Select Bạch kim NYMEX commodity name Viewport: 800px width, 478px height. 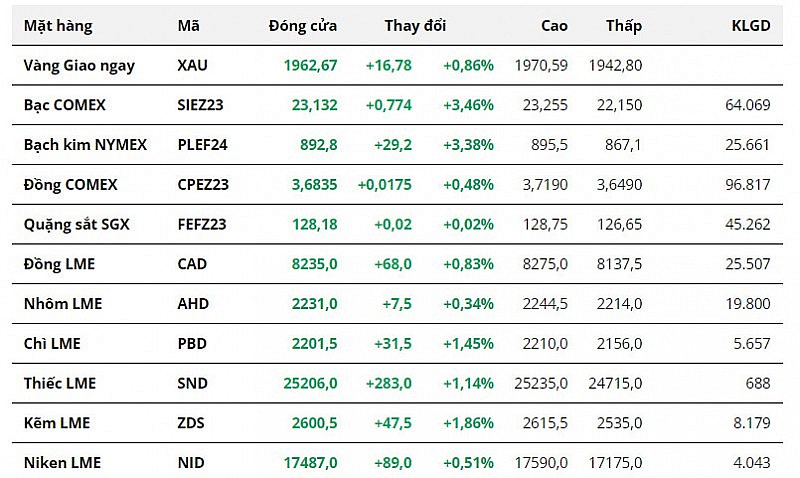pyautogui.click(x=85, y=145)
